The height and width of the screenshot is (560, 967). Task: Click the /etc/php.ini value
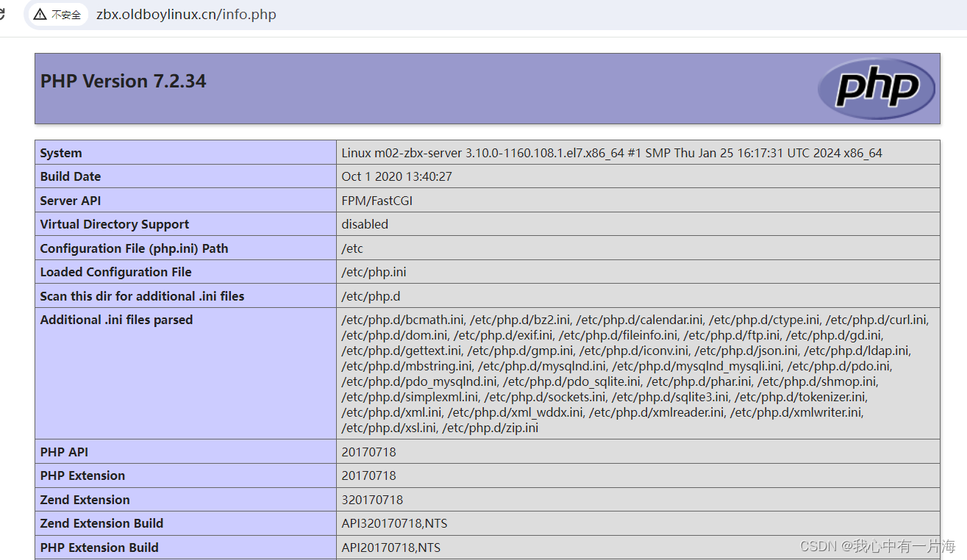[x=374, y=272]
